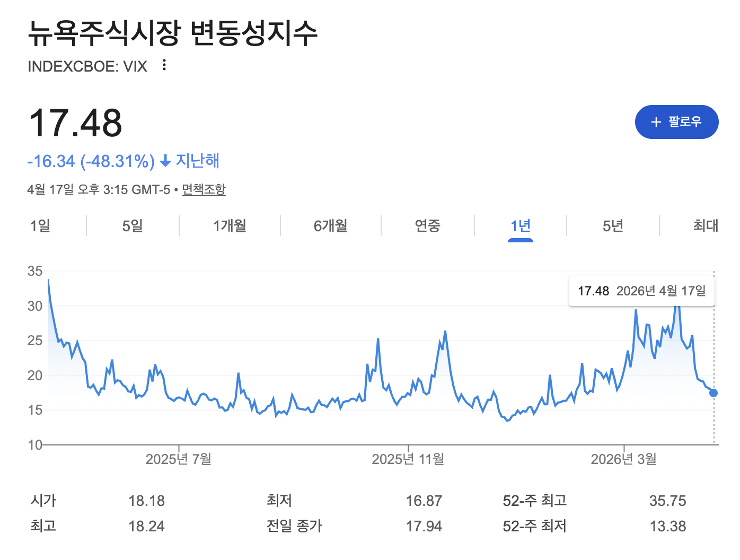
Task: Switch to the 5일 range tab
Action: coord(133,226)
